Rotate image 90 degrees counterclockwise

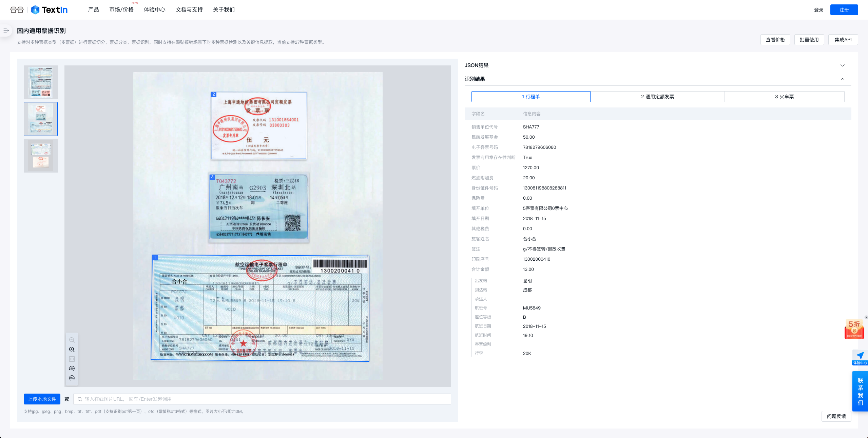coord(72,369)
